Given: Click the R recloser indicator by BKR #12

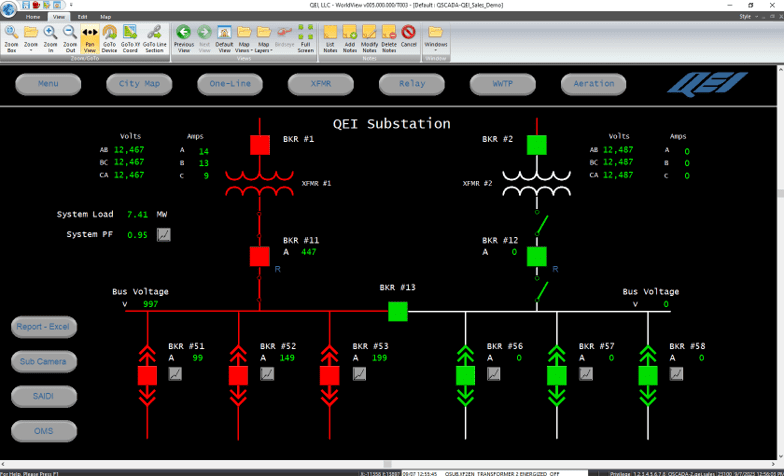Looking at the screenshot, I should [x=555, y=269].
